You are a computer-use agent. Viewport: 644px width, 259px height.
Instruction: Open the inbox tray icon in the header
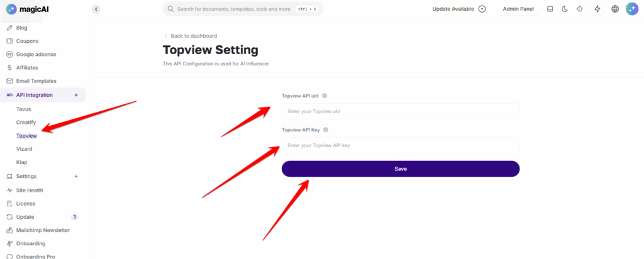click(x=550, y=9)
